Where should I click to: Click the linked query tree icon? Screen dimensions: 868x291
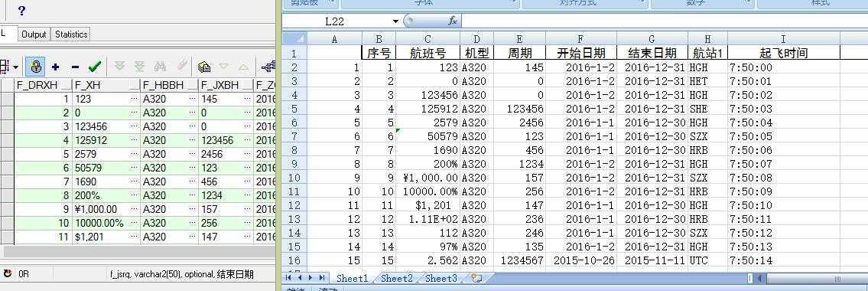tap(268, 67)
